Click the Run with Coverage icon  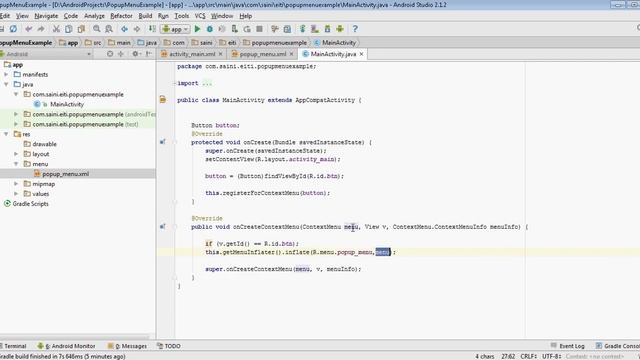[222, 29]
